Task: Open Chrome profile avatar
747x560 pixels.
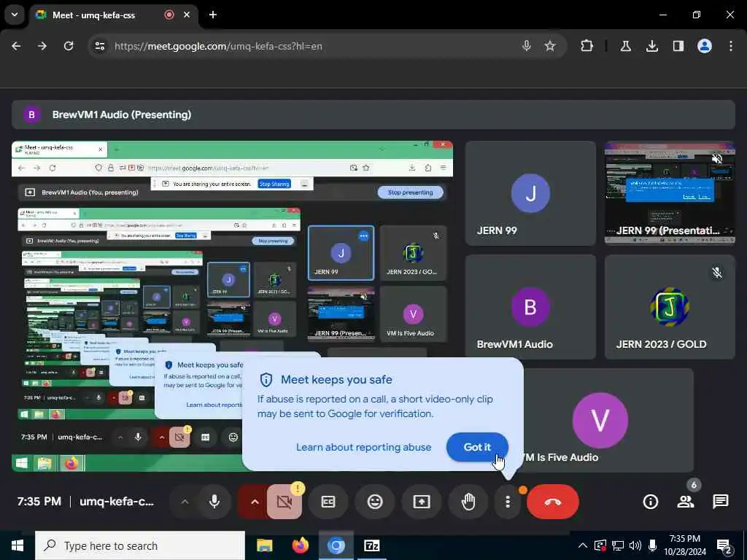Action: (705, 46)
